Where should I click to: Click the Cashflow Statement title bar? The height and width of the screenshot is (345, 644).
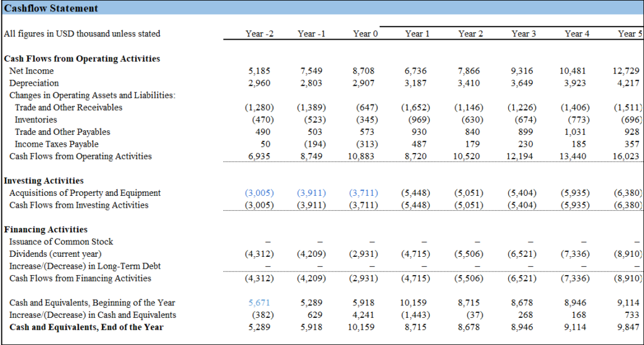tap(52, 8)
